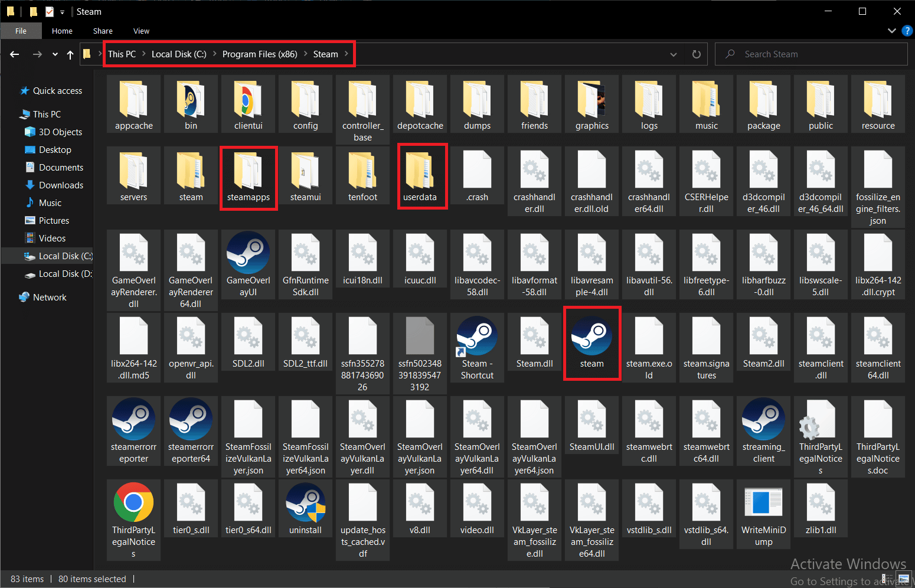Image resolution: width=915 pixels, height=588 pixels.
Task: Open the uninstall program
Action: (x=305, y=509)
